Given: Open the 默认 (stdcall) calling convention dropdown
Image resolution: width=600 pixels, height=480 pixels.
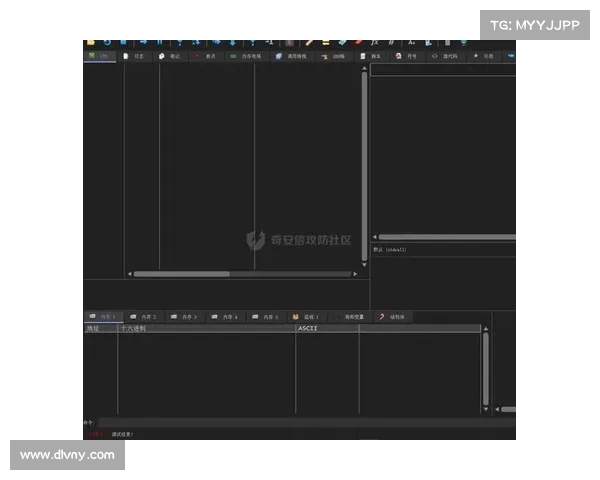Looking at the screenshot, I should [x=443, y=250].
